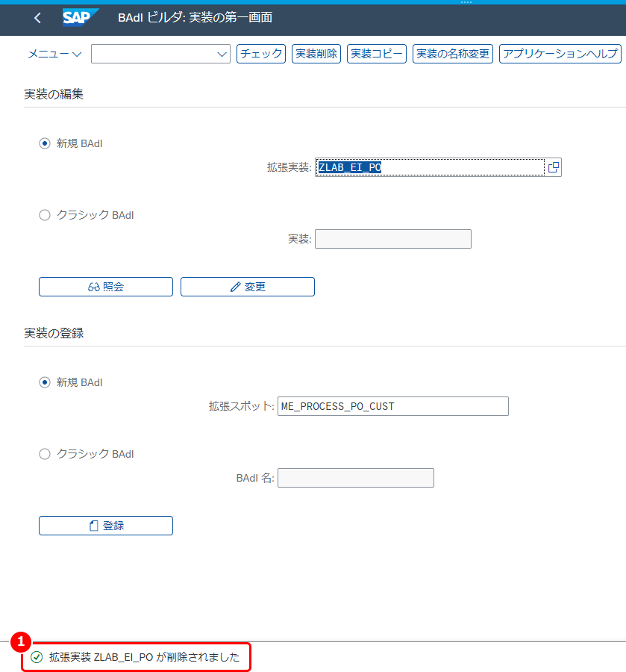Click the title BAdI ビルダ: 実装の第一画面
Viewport: 626px width, 672px height.
pos(195,18)
